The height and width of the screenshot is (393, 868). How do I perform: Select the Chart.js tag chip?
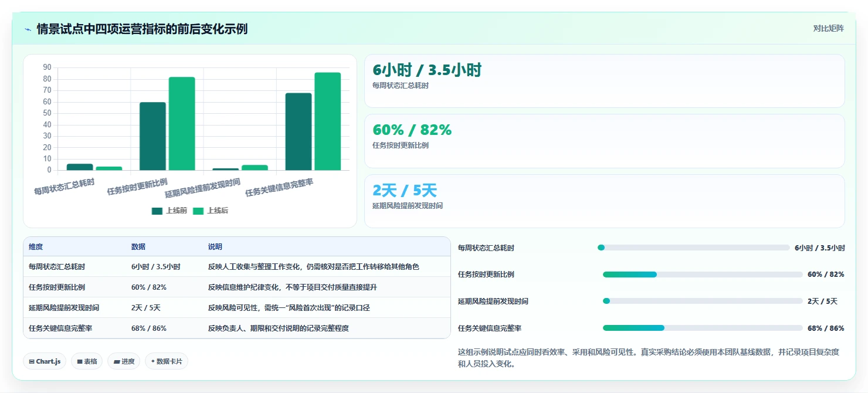click(x=45, y=361)
